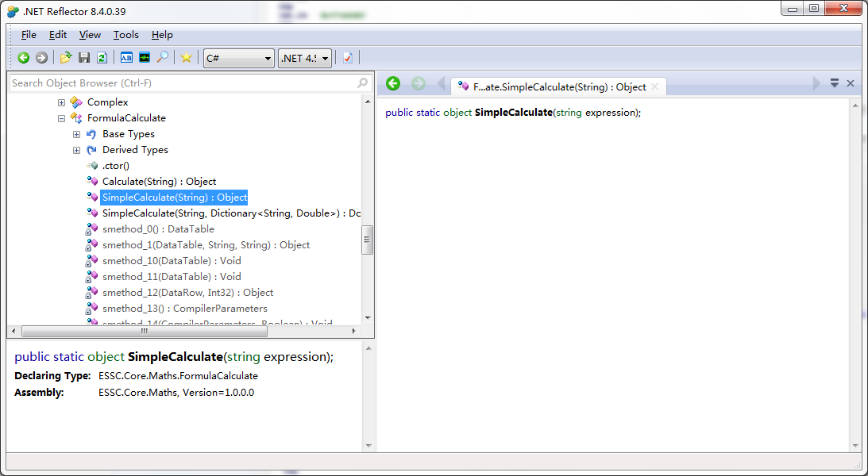Select smethod_10(DataTable) : Void
Viewport: 868px width, 476px height.
tap(172, 261)
